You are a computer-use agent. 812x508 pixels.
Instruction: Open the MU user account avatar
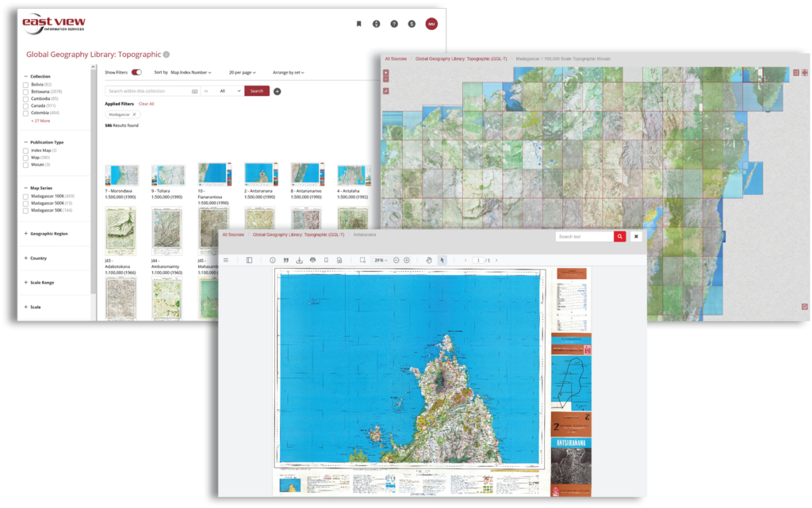click(431, 24)
